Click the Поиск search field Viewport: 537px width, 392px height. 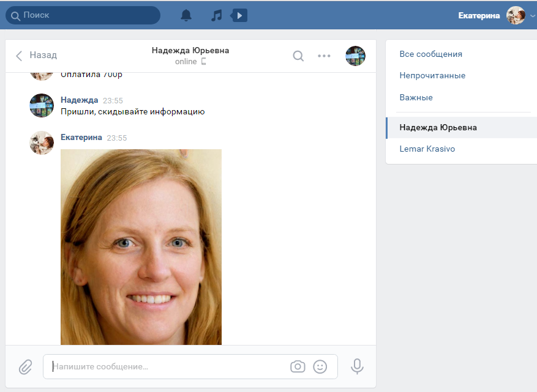coord(83,15)
